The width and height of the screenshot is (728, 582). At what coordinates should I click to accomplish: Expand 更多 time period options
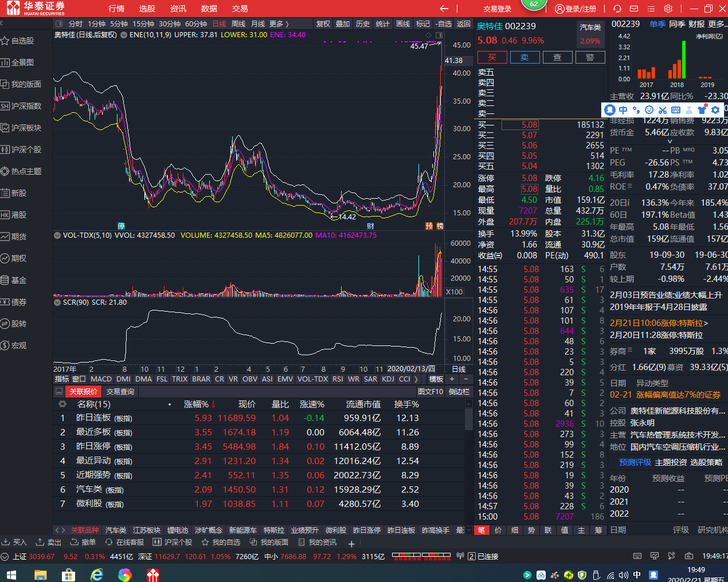pos(279,24)
